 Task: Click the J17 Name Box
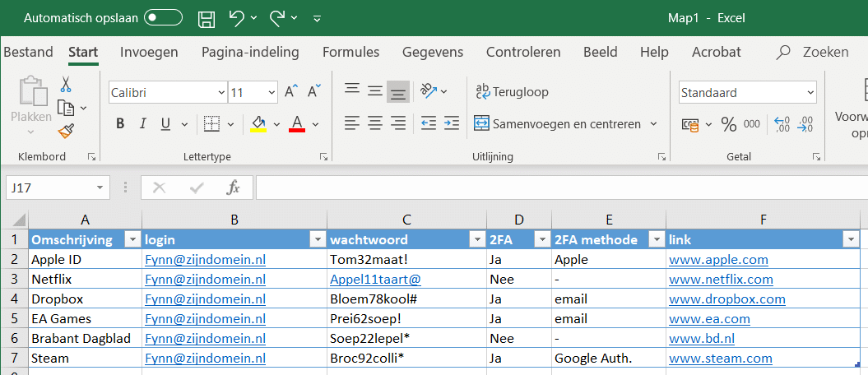point(58,187)
